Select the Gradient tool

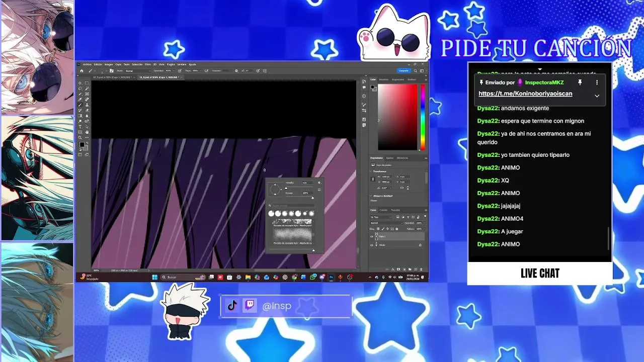(80, 116)
